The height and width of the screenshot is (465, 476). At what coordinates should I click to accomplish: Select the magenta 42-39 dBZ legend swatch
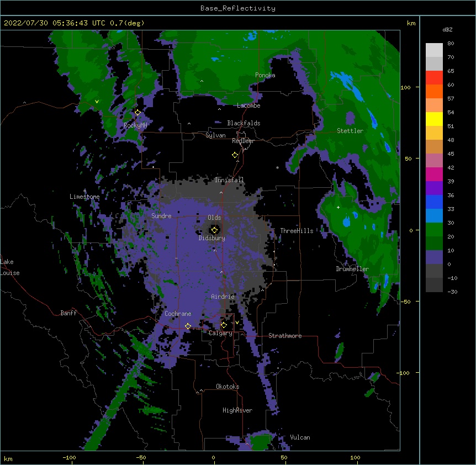tap(434, 174)
